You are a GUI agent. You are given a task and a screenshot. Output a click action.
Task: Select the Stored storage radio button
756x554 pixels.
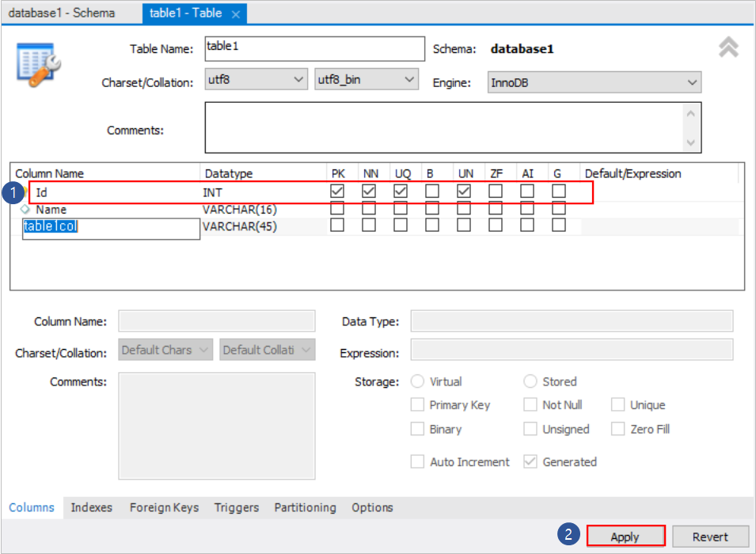click(x=530, y=381)
